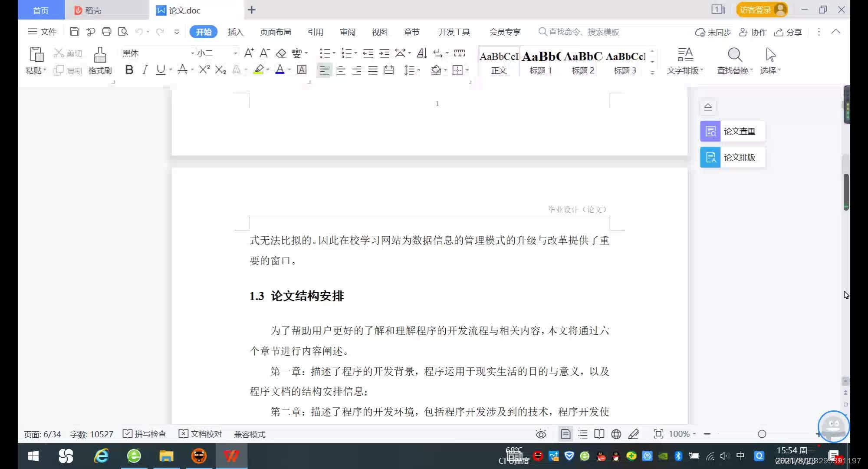Select the Format Painter tool
This screenshot has height=469, width=868.
pyautogui.click(x=100, y=60)
